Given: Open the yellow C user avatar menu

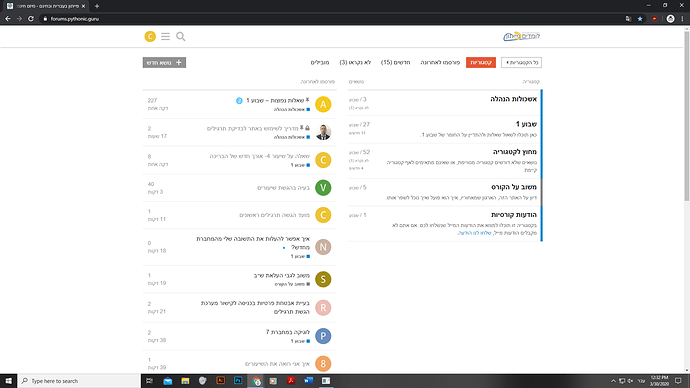Looking at the screenshot, I should click(x=150, y=37).
